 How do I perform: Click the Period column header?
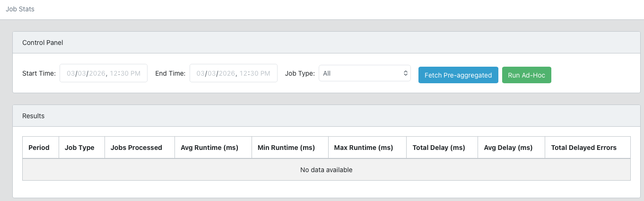39,148
